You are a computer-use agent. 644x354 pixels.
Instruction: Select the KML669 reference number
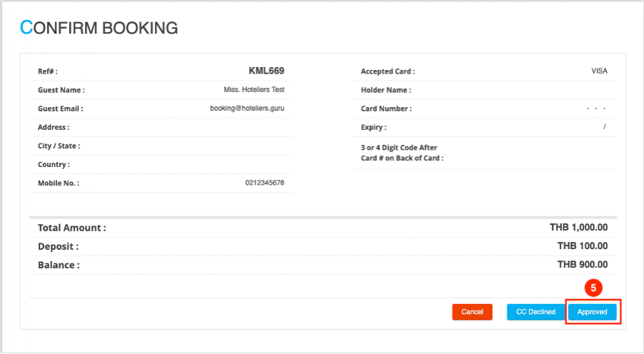click(x=266, y=71)
